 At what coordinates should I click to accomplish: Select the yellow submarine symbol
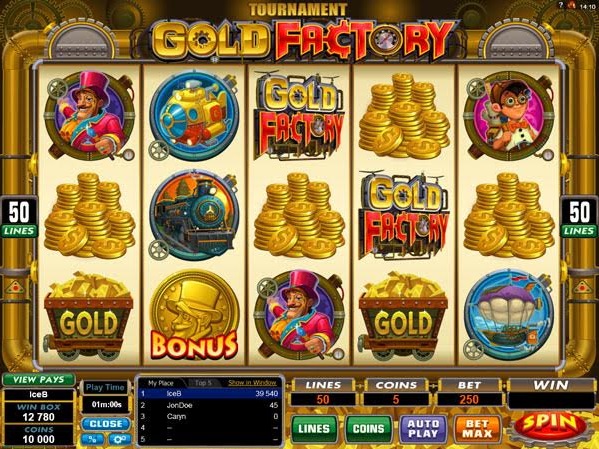click(194, 115)
